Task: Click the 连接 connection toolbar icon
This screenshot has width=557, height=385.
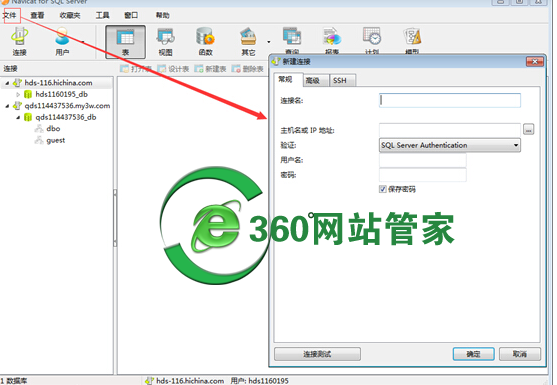Action: 20,42
